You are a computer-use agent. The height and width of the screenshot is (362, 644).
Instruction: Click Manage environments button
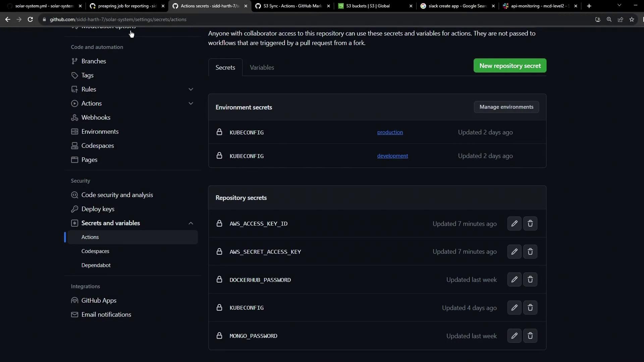point(506,107)
